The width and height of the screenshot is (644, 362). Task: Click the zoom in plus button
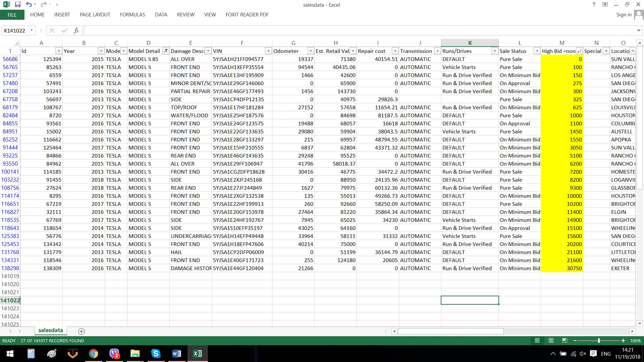[623, 341]
